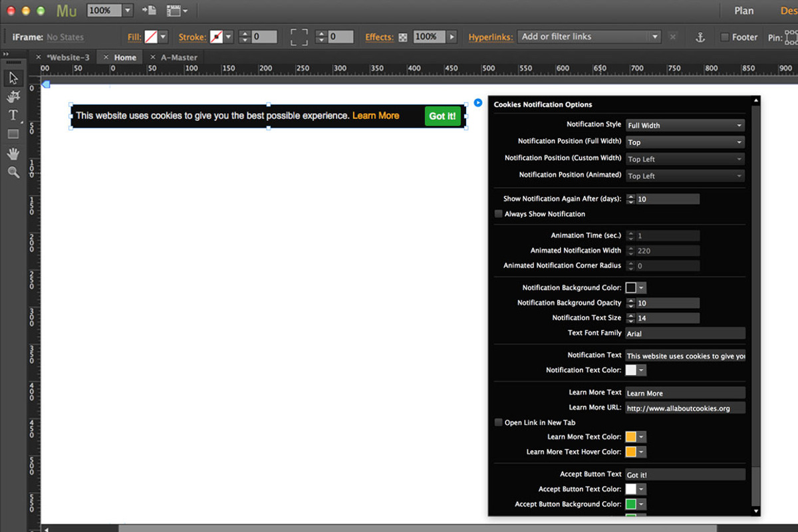The image size is (798, 532).
Task: Select the Selection arrow tool
Action: coord(13,78)
